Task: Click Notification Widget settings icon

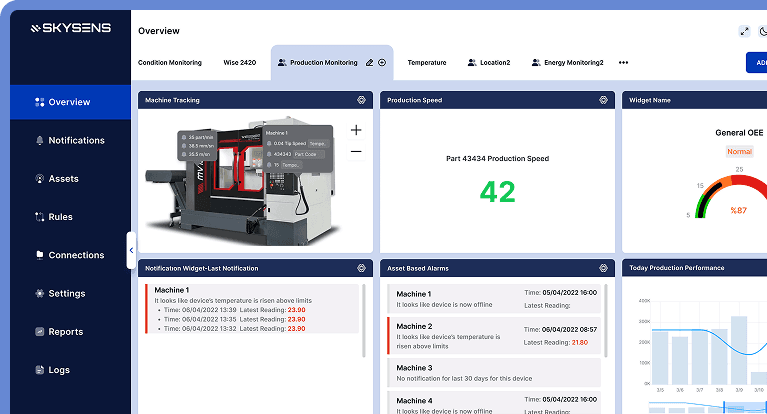Action: [361, 268]
